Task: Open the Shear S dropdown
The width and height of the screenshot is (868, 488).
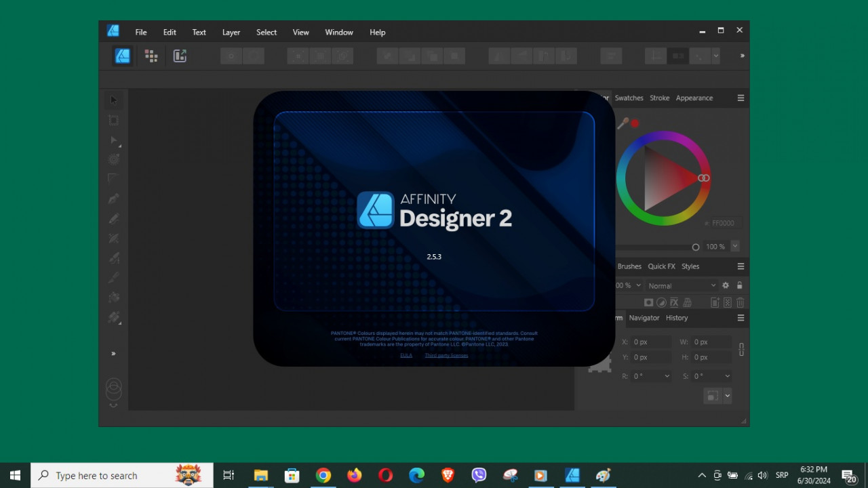Action: (x=728, y=376)
